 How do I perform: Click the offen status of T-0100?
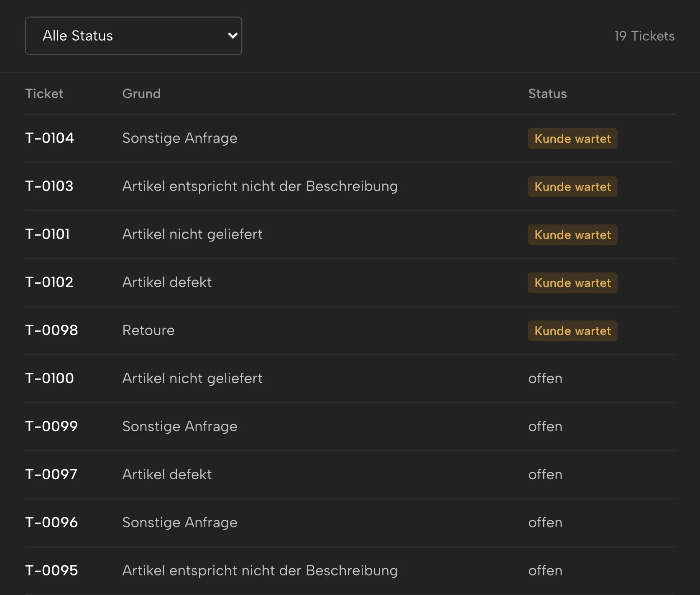(545, 378)
